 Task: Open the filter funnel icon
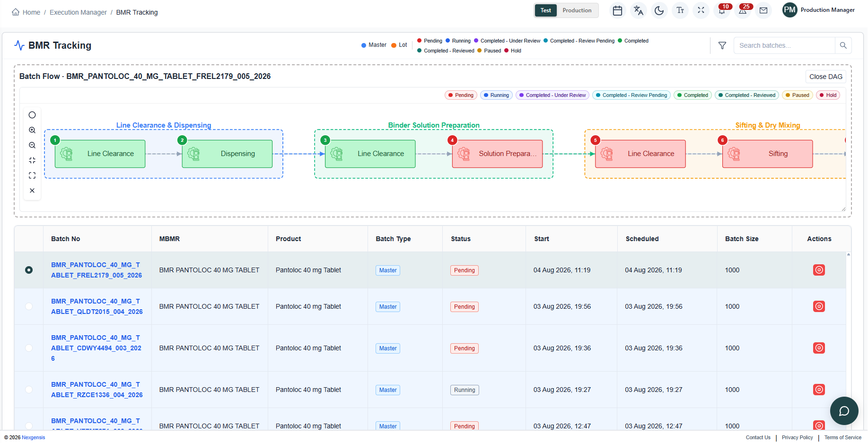[722, 45]
